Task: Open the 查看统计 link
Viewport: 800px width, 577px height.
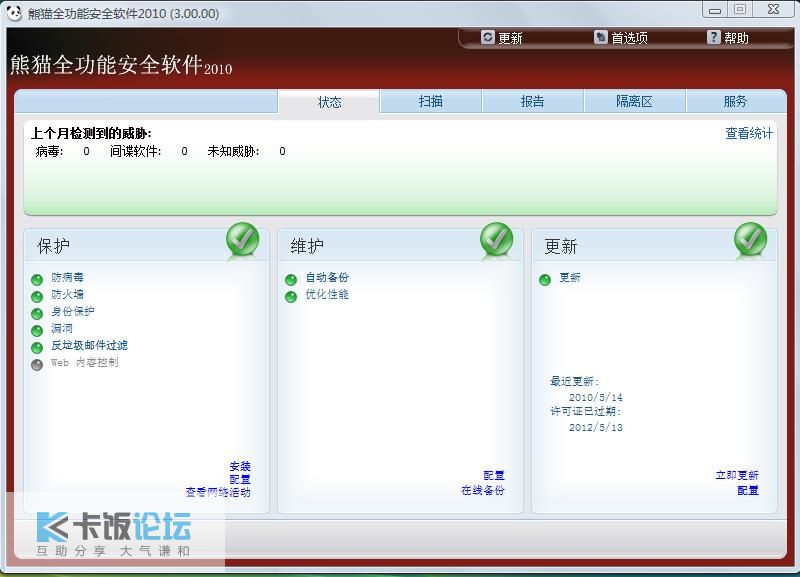Action: [749, 134]
